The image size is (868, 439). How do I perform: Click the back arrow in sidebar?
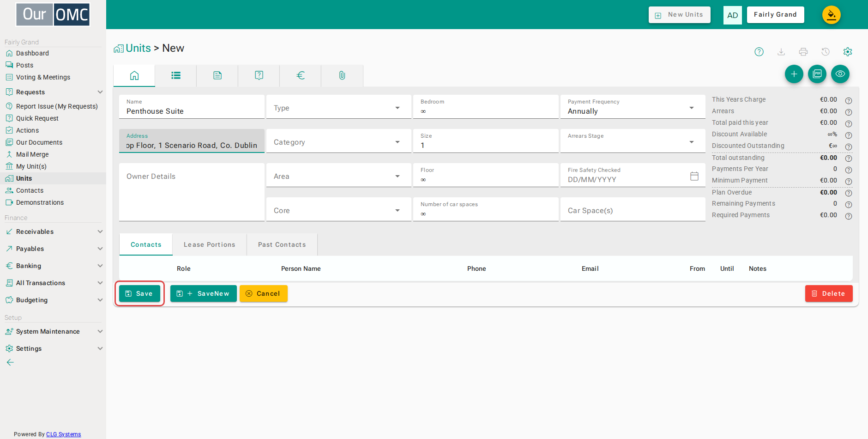(10, 362)
